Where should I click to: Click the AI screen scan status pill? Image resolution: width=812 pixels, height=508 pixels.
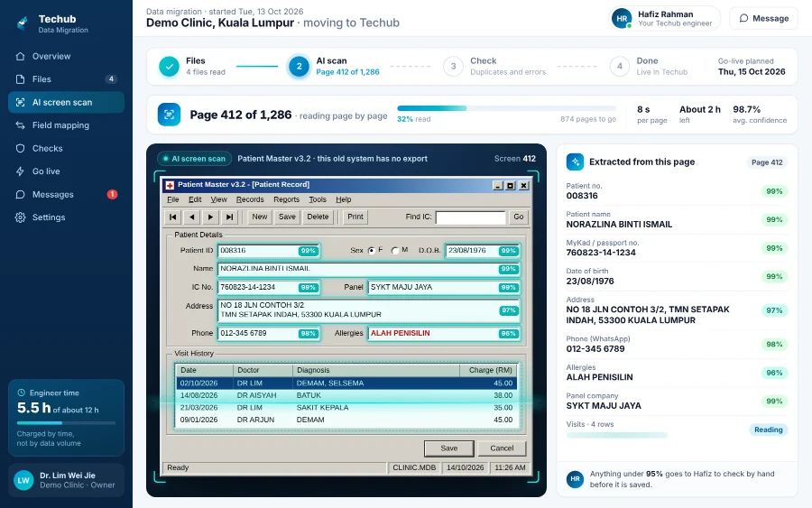point(195,159)
